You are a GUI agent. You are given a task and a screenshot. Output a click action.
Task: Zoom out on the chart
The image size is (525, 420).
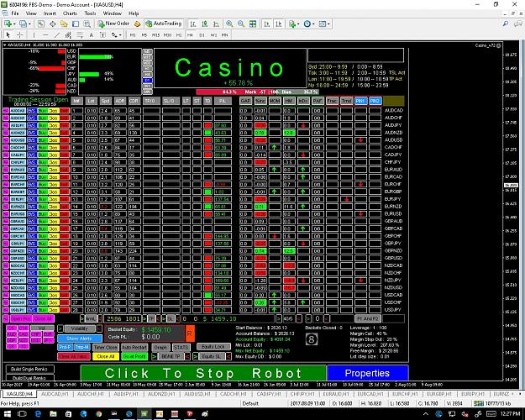[241, 24]
